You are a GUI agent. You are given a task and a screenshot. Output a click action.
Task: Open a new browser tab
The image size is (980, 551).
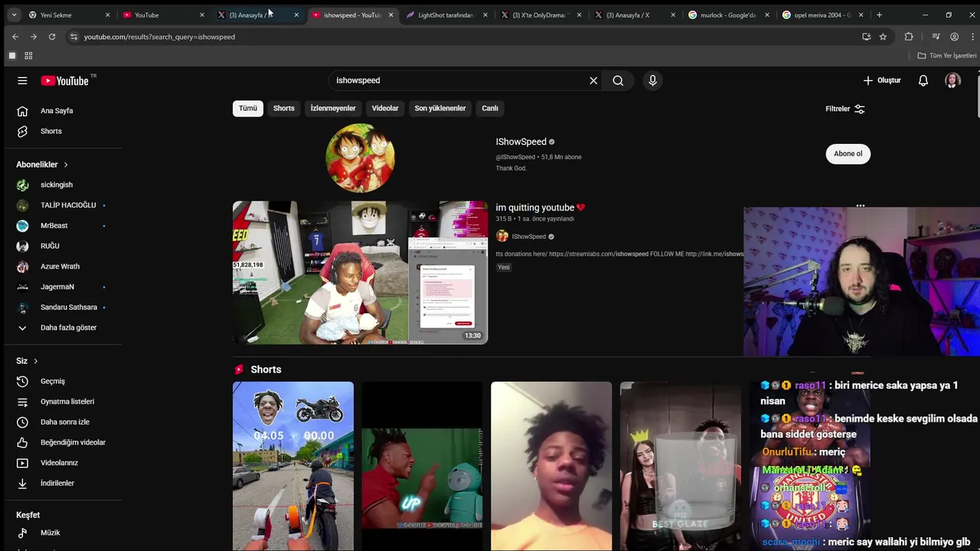click(879, 15)
